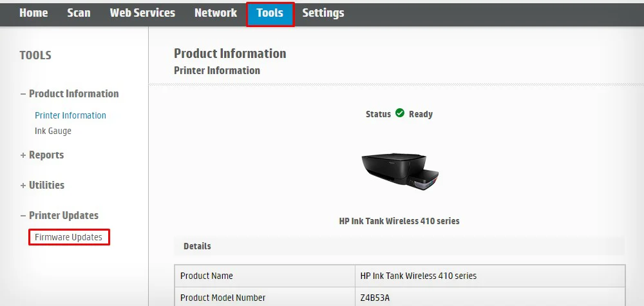This screenshot has width=644, height=306.
Task: Click the green Ready status checkmark icon
Action: coord(400,113)
